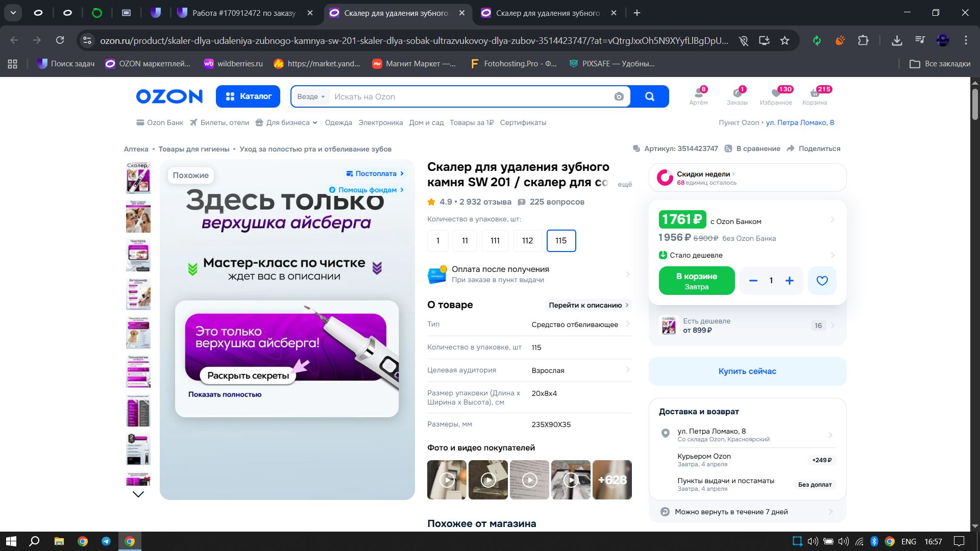Select package quantity option 111
The image size is (980, 551).
click(495, 241)
